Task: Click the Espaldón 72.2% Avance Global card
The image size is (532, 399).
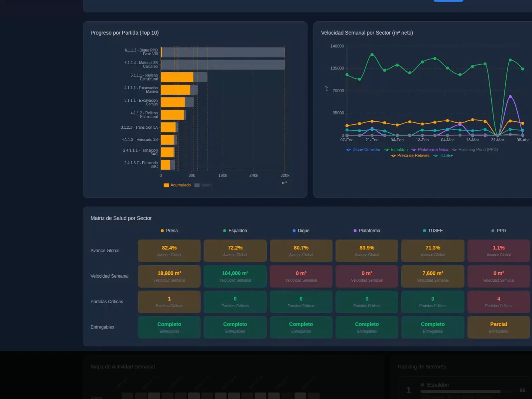Action: click(x=235, y=251)
